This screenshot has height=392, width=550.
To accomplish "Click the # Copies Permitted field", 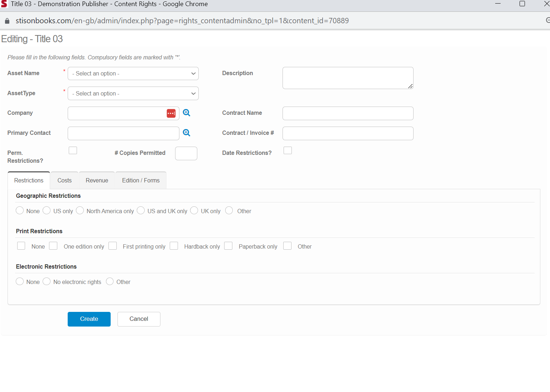I will [186, 153].
